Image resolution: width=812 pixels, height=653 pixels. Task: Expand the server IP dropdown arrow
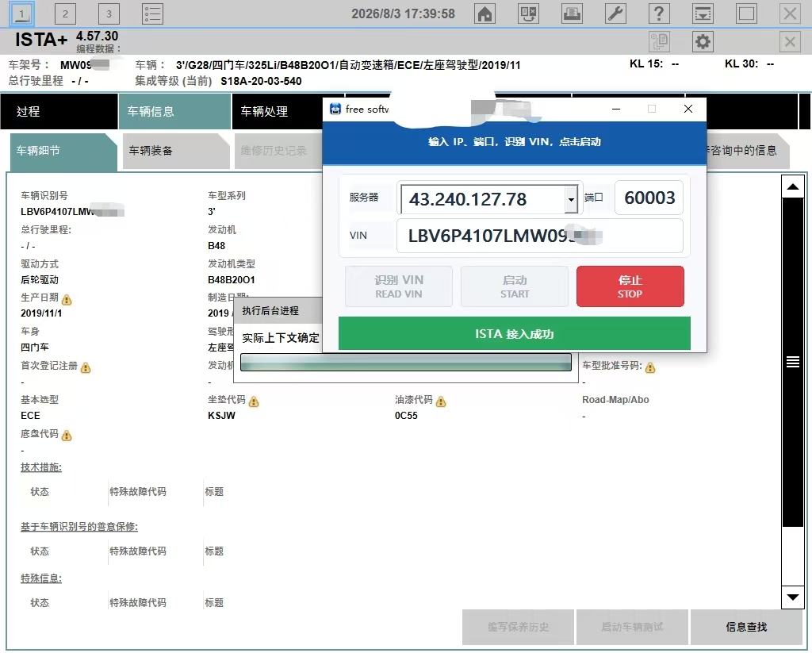pyautogui.click(x=571, y=199)
